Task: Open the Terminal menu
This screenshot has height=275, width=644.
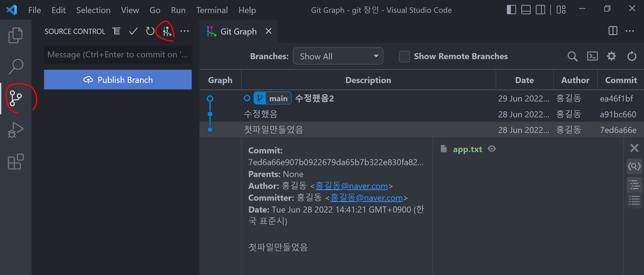Action: click(x=212, y=10)
